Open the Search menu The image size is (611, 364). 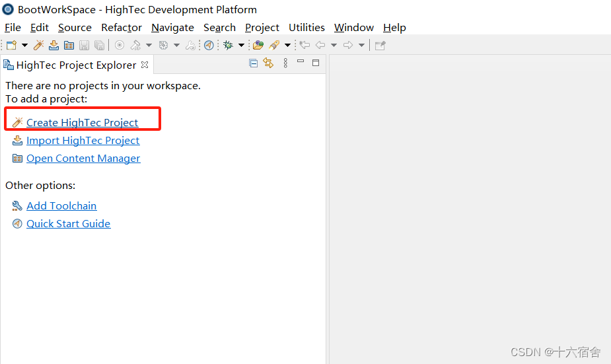coord(219,28)
